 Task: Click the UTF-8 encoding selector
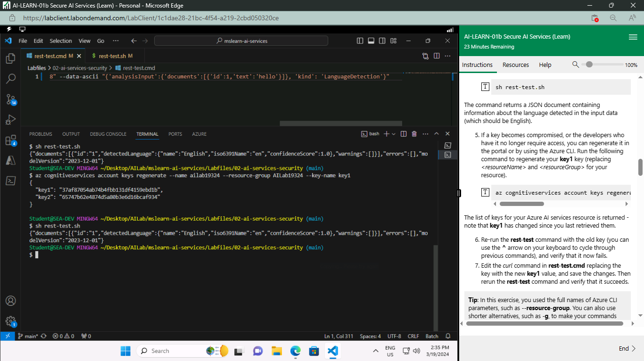click(394, 336)
